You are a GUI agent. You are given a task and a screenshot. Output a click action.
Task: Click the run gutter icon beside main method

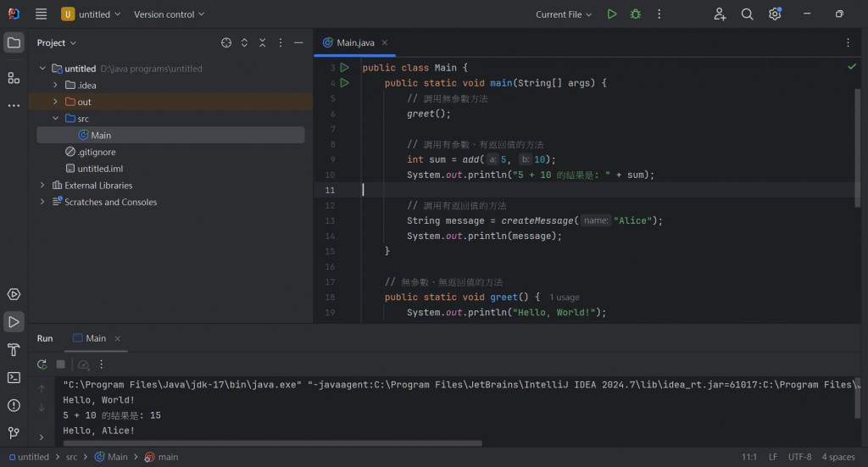[x=344, y=83]
